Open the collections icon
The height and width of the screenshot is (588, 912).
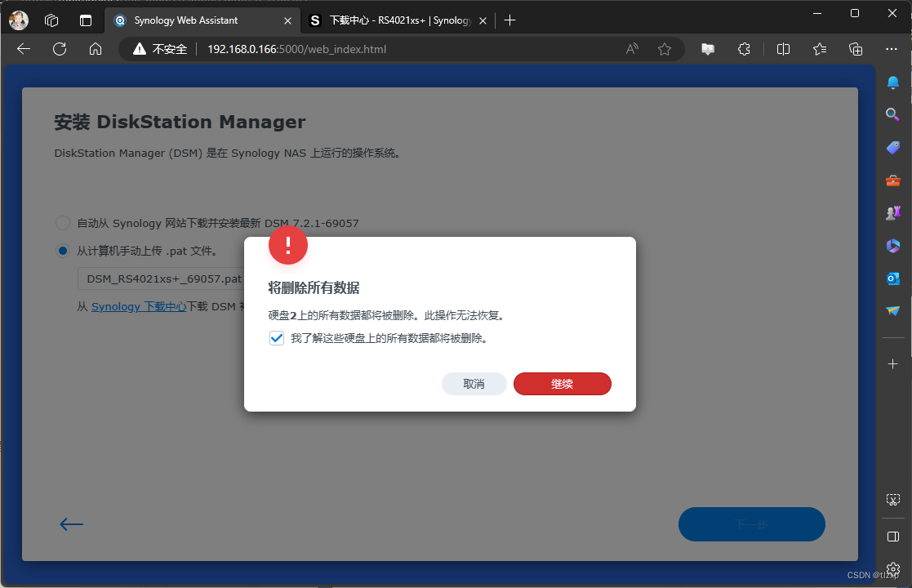point(856,49)
